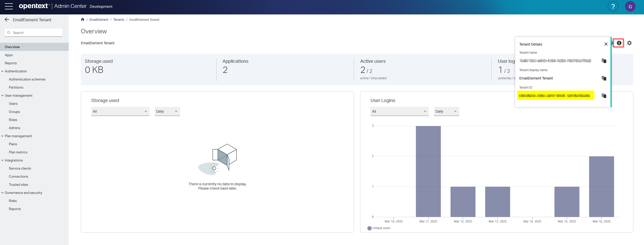
Task: Open the User Logins Daily dropdown
Action: pos(446,111)
